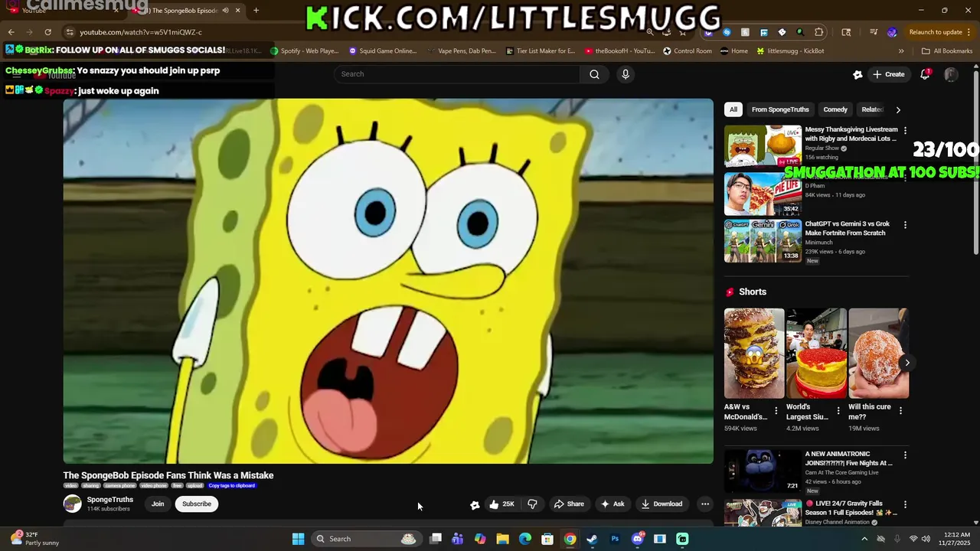This screenshot has height=551, width=980.
Task: Select the Related filter chip
Action: pyautogui.click(x=872, y=109)
